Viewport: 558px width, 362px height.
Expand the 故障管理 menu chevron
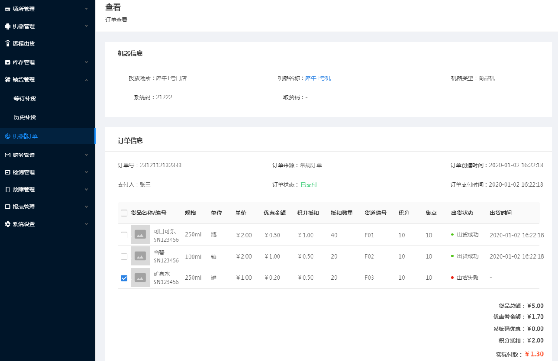86,189
